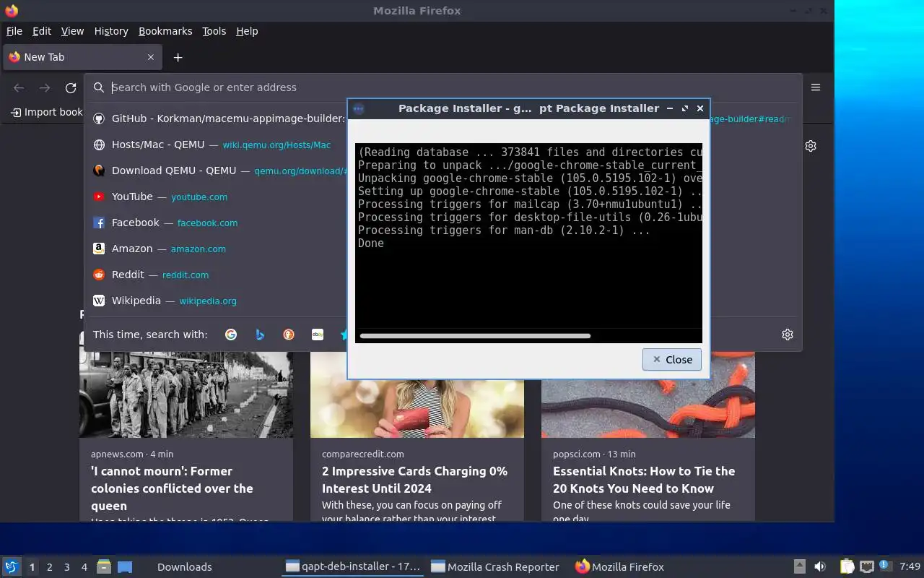Screen dimensions: 924x578
Task: Open the Firefox hamburger menu
Action: pyautogui.click(x=816, y=87)
